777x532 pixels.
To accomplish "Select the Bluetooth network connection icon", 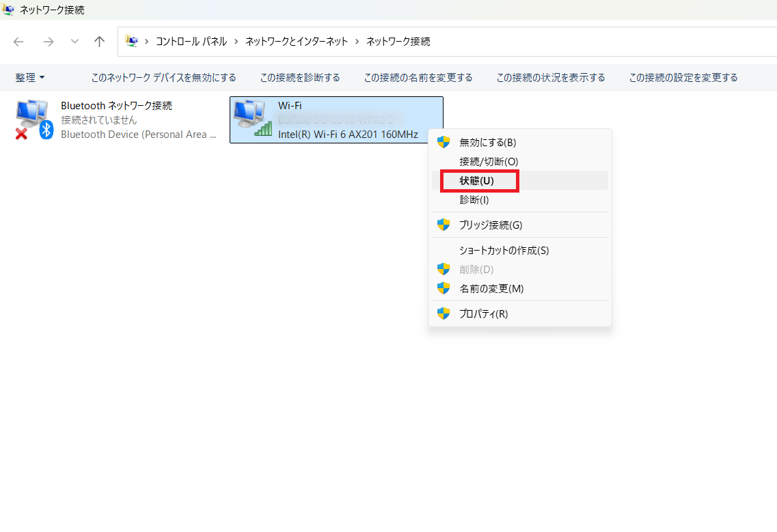I will (x=33, y=120).
